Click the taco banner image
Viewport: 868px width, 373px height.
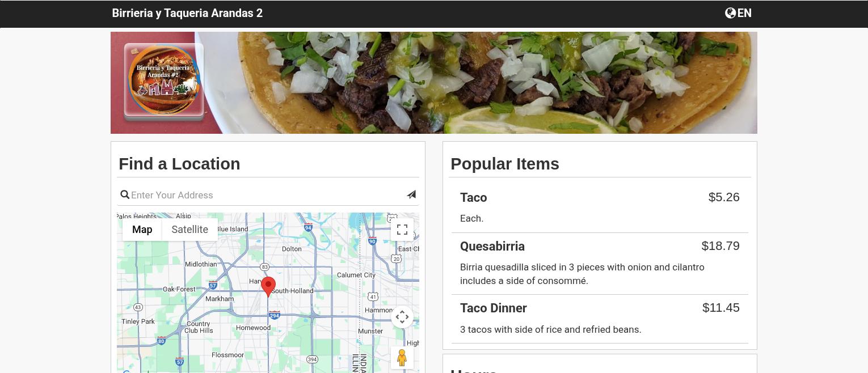(434, 83)
